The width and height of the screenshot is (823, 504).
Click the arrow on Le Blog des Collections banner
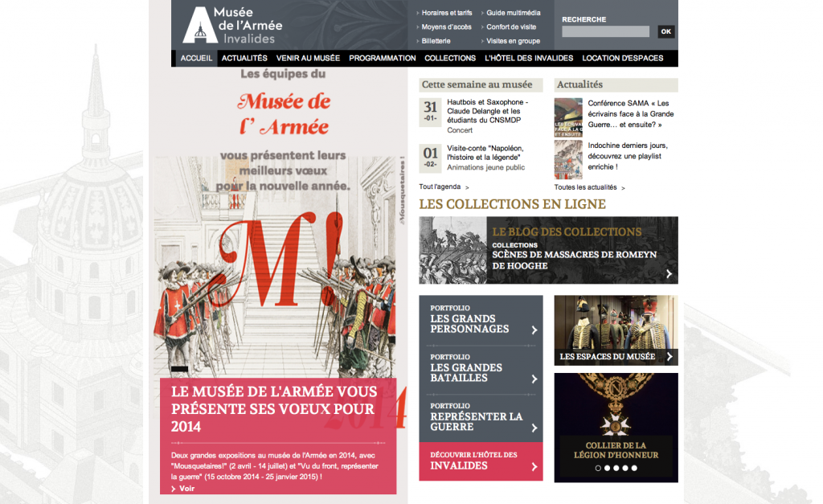(669, 274)
